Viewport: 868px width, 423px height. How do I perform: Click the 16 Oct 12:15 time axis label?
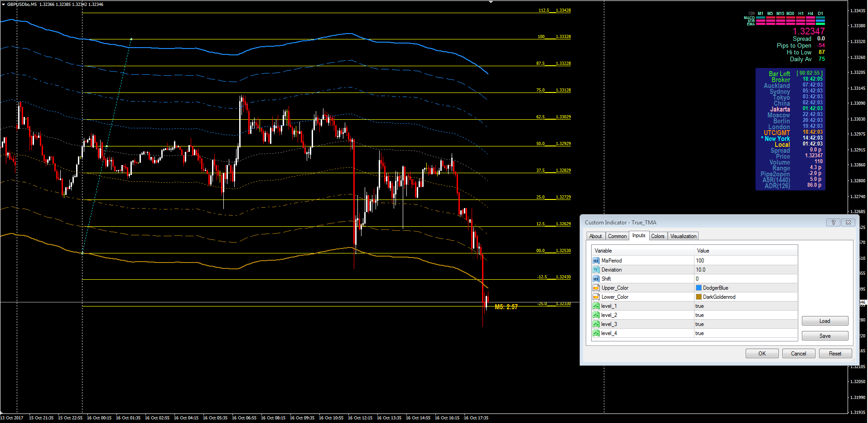[x=360, y=418]
